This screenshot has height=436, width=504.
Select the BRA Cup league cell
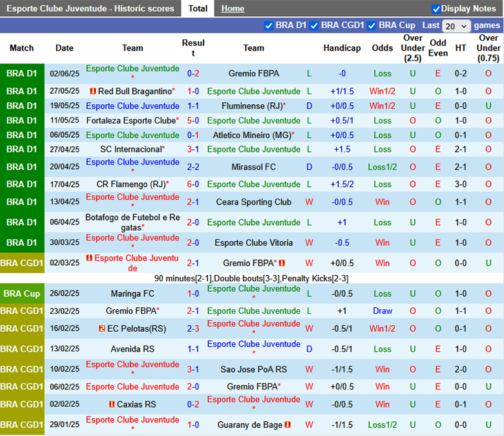[x=22, y=294]
